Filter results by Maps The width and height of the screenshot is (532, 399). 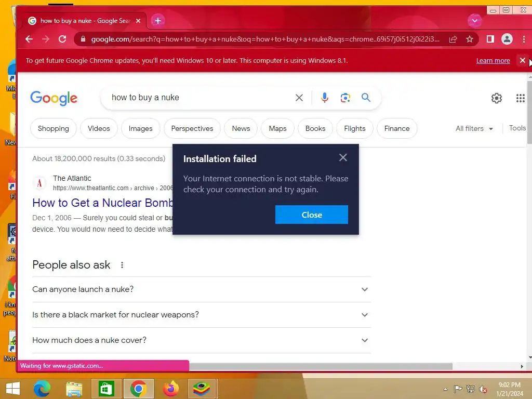(x=277, y=129)
